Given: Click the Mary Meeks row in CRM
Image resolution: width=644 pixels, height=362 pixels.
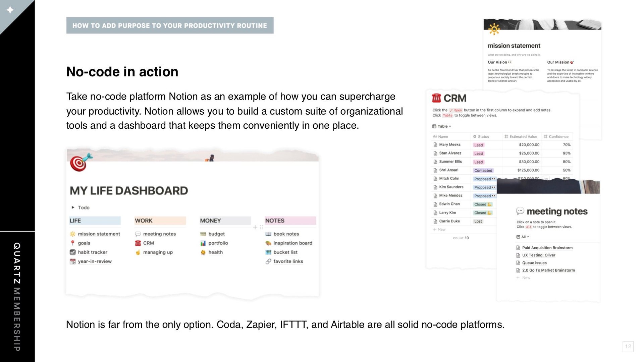Looking at the screenshot, I should pyautogui.click(x=449, y=145).
